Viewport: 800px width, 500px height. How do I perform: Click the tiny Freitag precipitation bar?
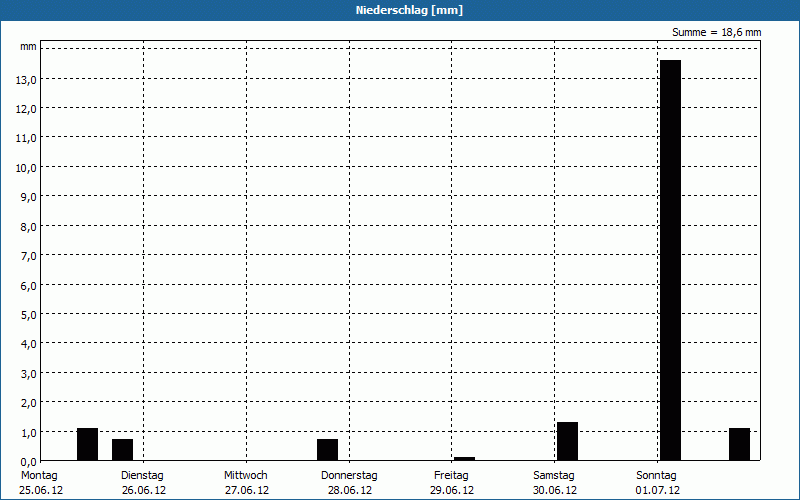coord(464,459)
